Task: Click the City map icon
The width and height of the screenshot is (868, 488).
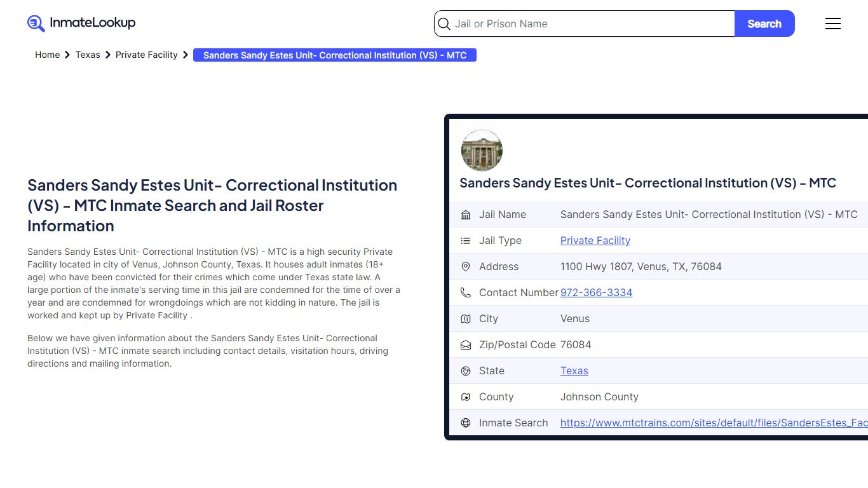Action: point(466,319)
